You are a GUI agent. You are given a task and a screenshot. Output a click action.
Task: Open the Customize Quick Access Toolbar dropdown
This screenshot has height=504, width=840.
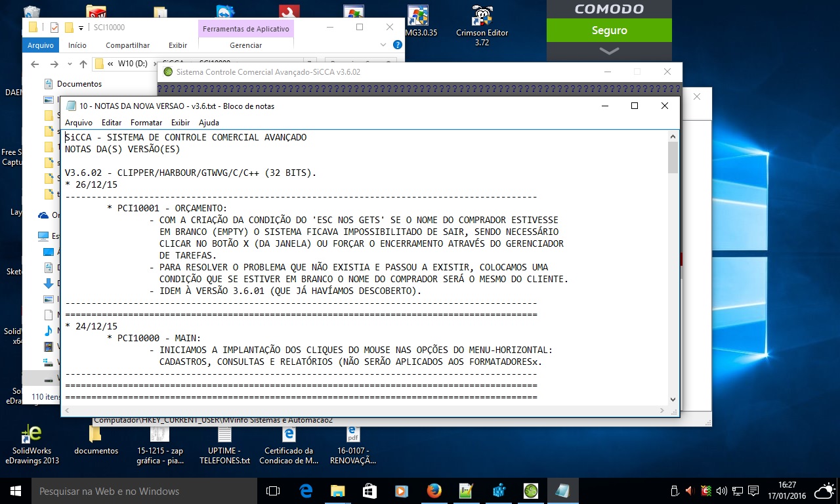pyautogui.click(x=81, y=28)
